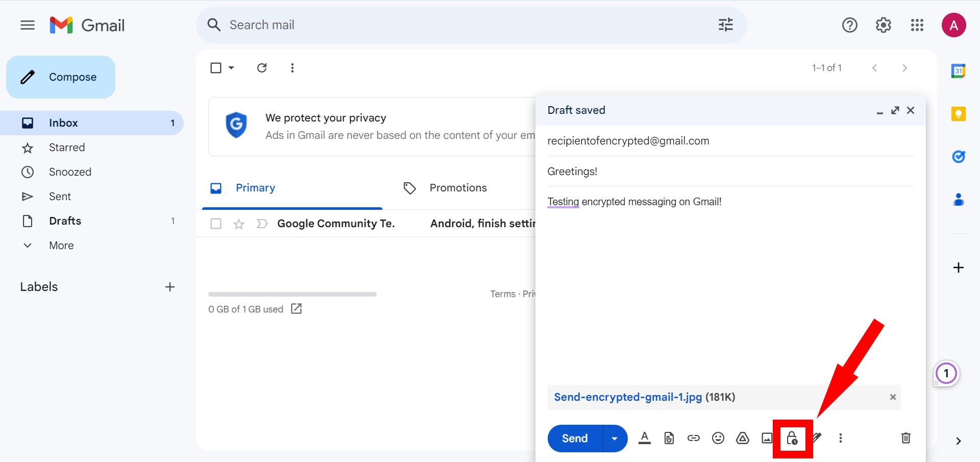The width and height of the screenshot is (980, 462).
Task: Open Contacts side panel
Action: [958, 199]
